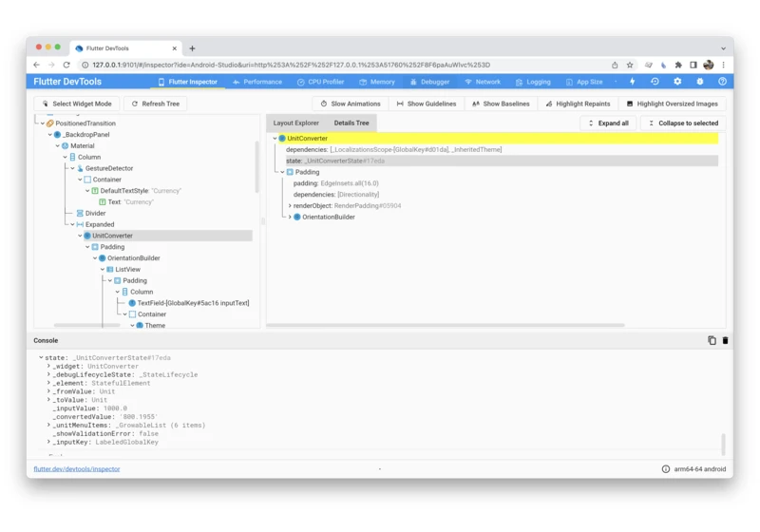
Task: Bookmark this page with the star icon
Action: coord(630,65)
